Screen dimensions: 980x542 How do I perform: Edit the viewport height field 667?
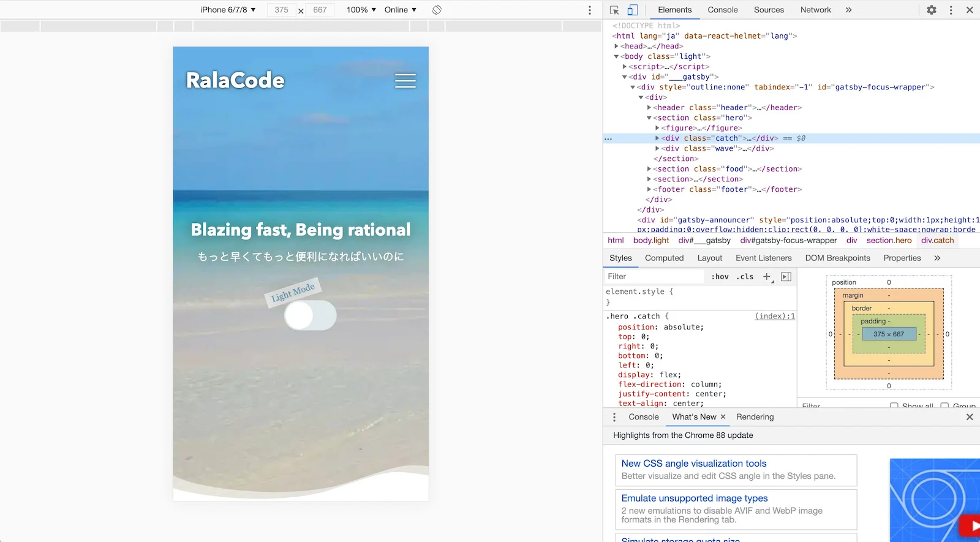pos(320,10)
